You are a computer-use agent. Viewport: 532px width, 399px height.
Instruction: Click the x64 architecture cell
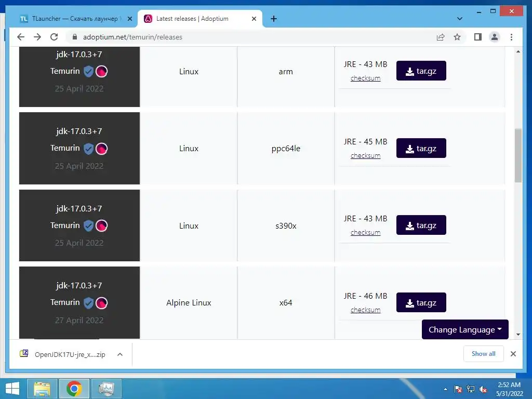tap(286, 303)
